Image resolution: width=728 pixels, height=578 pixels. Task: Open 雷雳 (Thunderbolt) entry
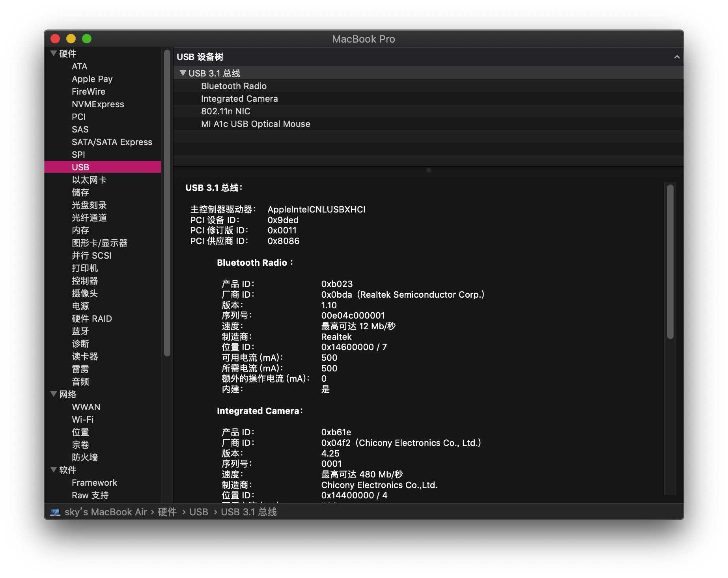point(80,369)
